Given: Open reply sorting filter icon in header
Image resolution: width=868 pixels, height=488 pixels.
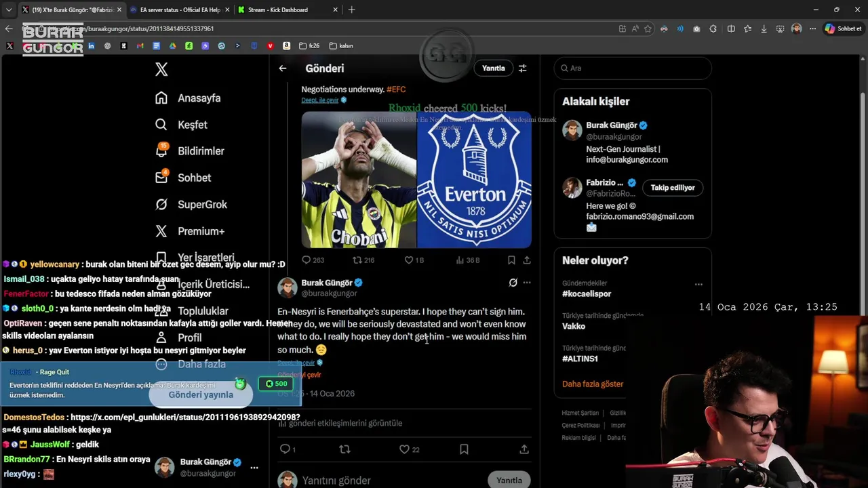Looking at the screenshot, I should [523, 68].
